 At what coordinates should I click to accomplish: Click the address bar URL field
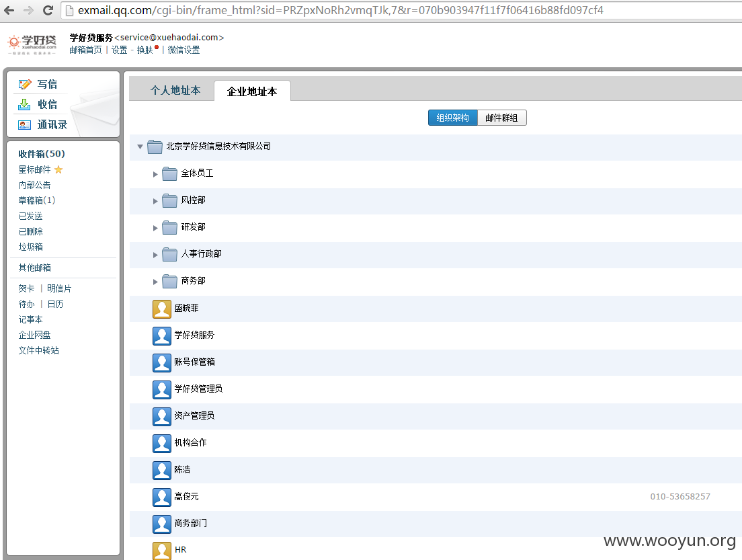point(402,10)
